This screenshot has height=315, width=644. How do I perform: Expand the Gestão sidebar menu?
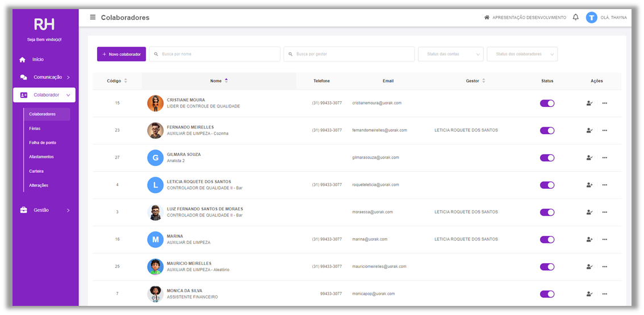tap(45, 210)
